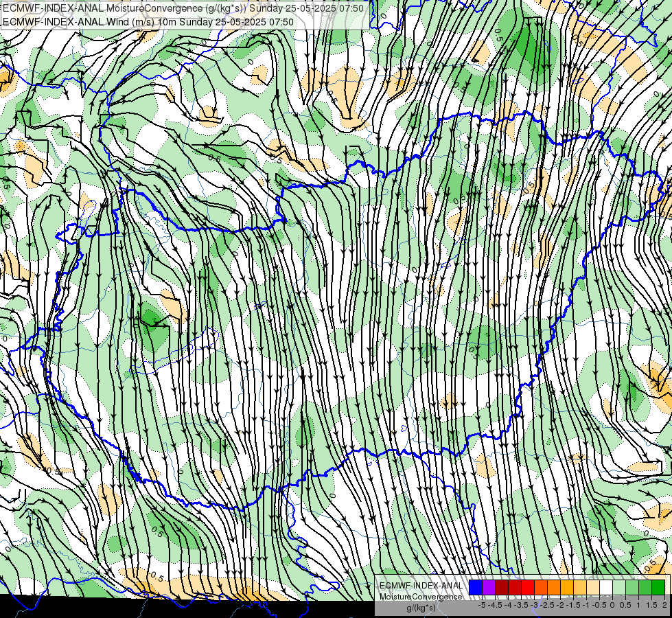The width and height of the screenshot is (672, 618).
Task: Click the legend tick value -3.5
Action: click(521, 605)
